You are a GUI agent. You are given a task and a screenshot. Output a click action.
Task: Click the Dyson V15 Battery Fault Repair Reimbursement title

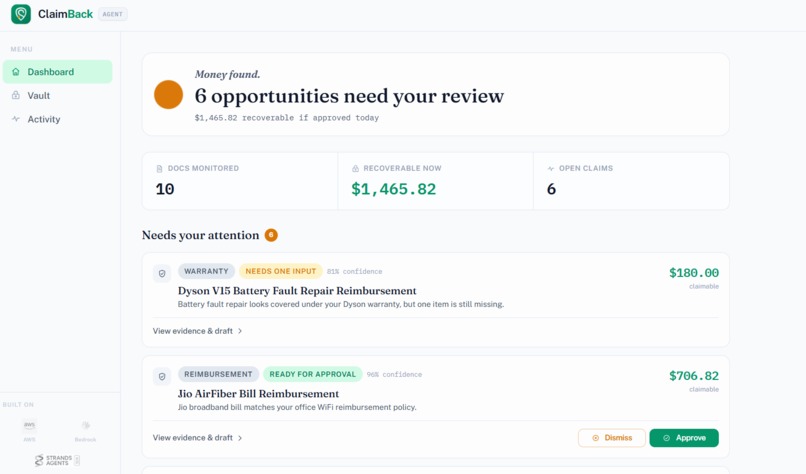click(x=297, y=291)
